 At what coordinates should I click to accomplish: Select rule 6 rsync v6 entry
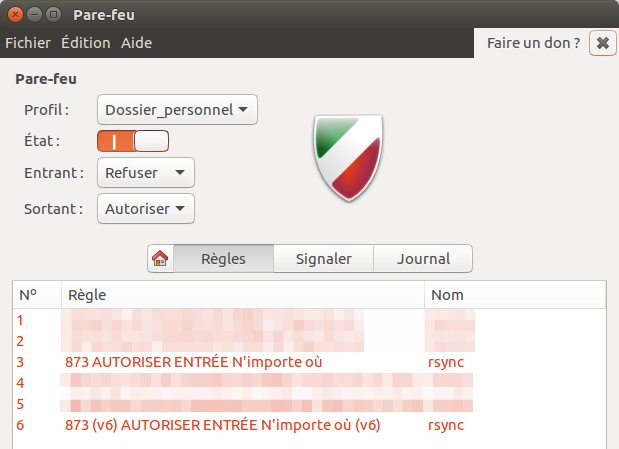coord(309,425)
